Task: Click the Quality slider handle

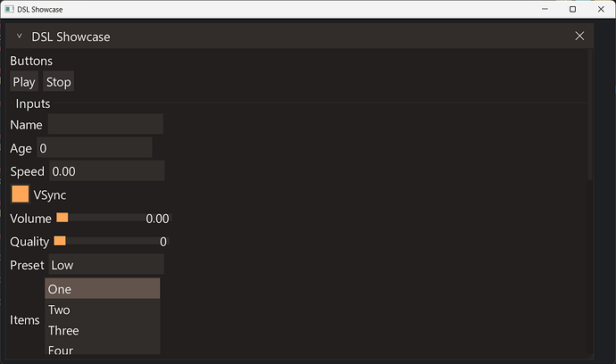Action: click(x=60, y=241)
